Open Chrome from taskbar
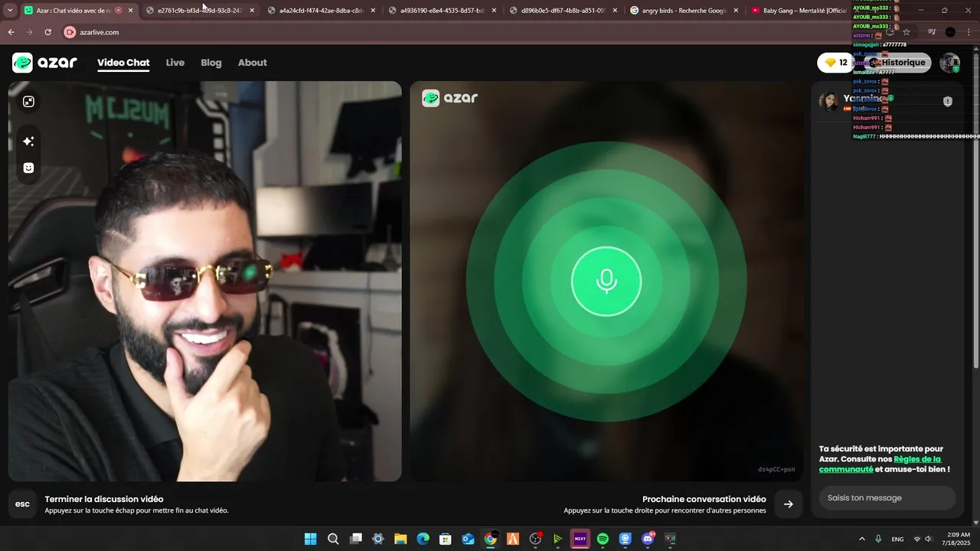 pos(490,539)
